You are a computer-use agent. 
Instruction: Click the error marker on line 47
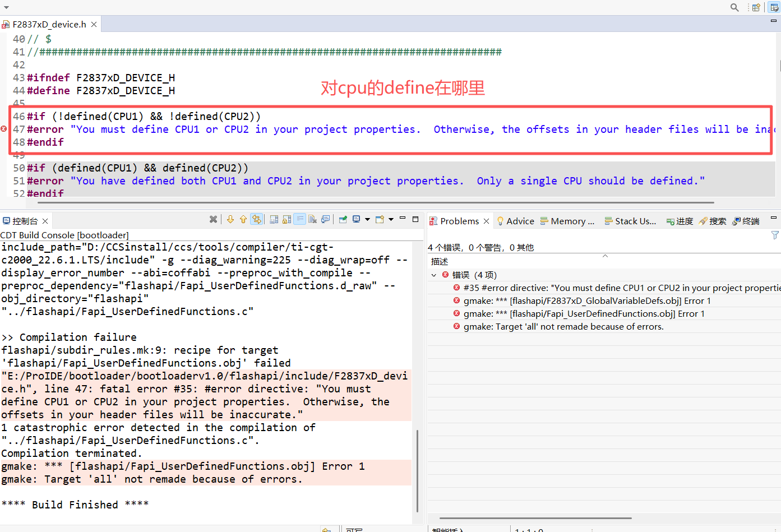click(4, 129)
